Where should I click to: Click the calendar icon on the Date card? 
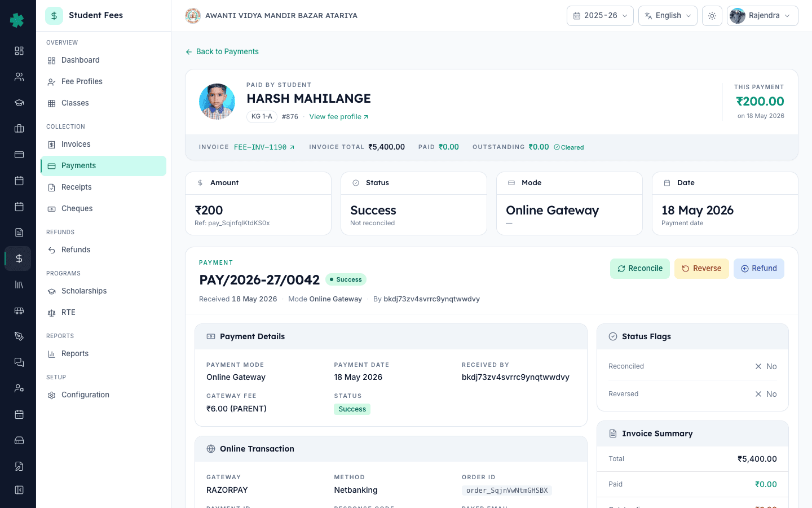[x=667, y=183]
